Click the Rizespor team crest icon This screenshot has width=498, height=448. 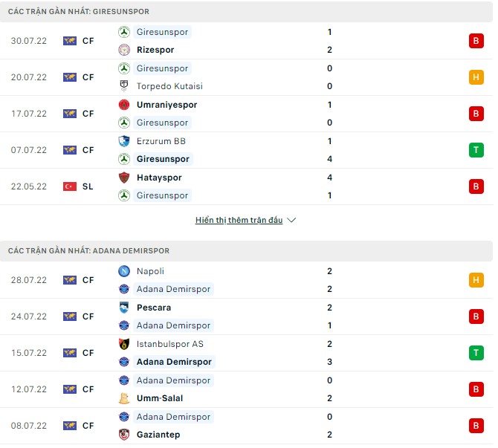tap(124, 50)
